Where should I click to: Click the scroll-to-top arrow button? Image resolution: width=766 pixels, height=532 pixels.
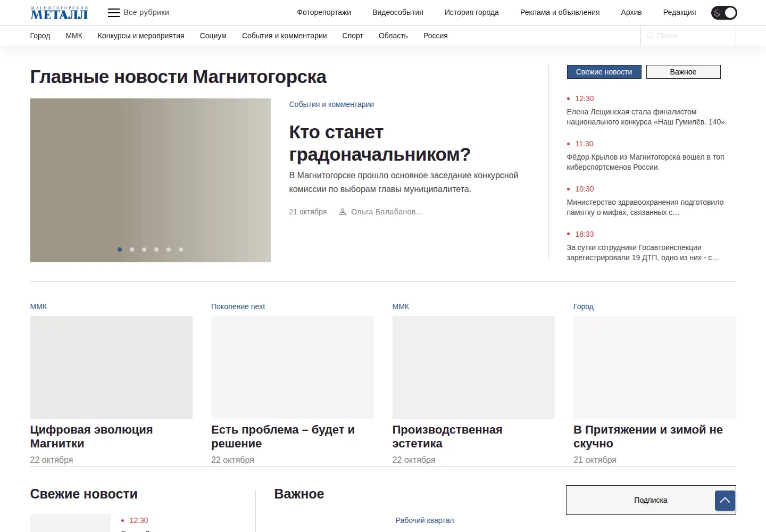[x=725, y=501]
